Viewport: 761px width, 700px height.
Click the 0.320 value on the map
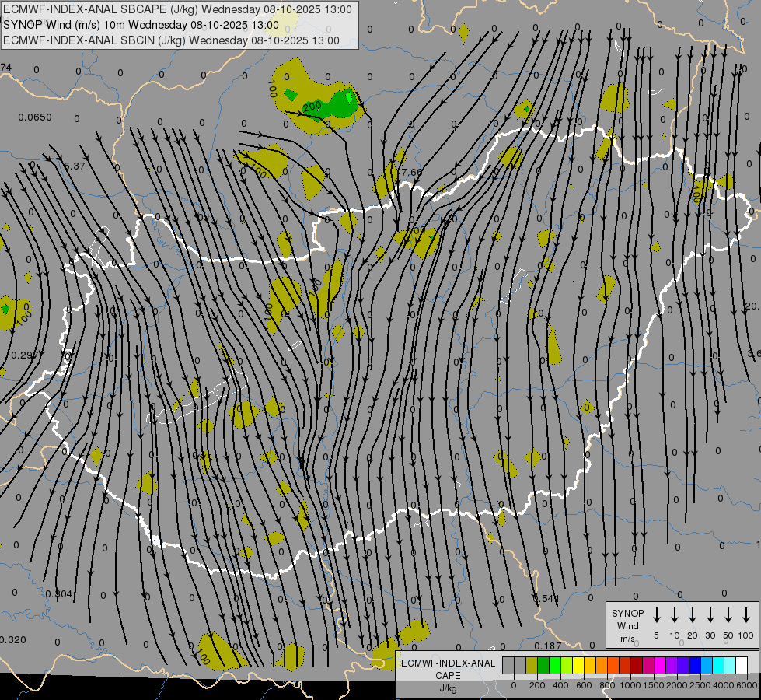(12, 640)
